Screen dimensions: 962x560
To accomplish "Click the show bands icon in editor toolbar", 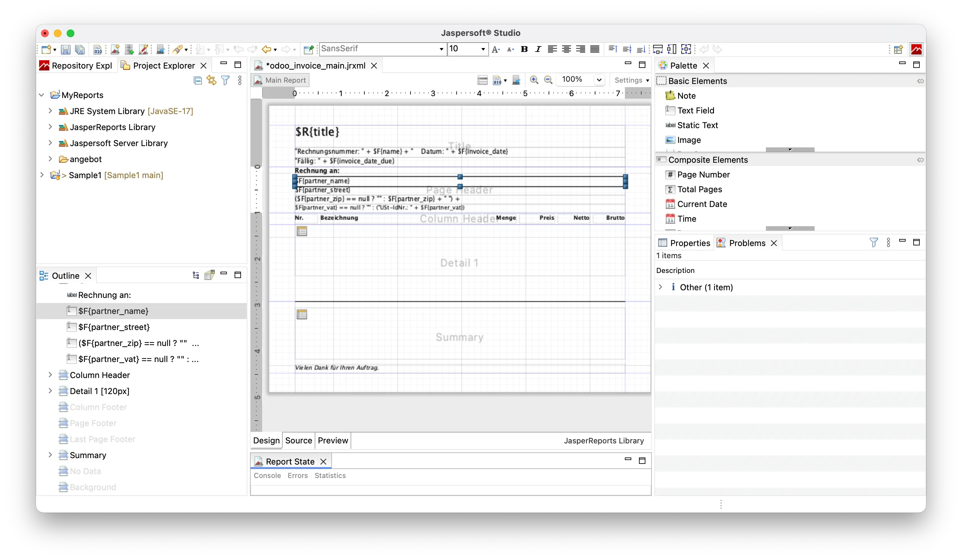I will (x=483, y=80).
